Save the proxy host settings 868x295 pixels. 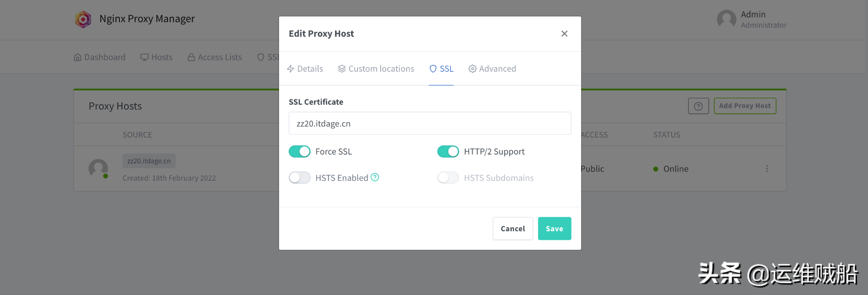point(554,228)
